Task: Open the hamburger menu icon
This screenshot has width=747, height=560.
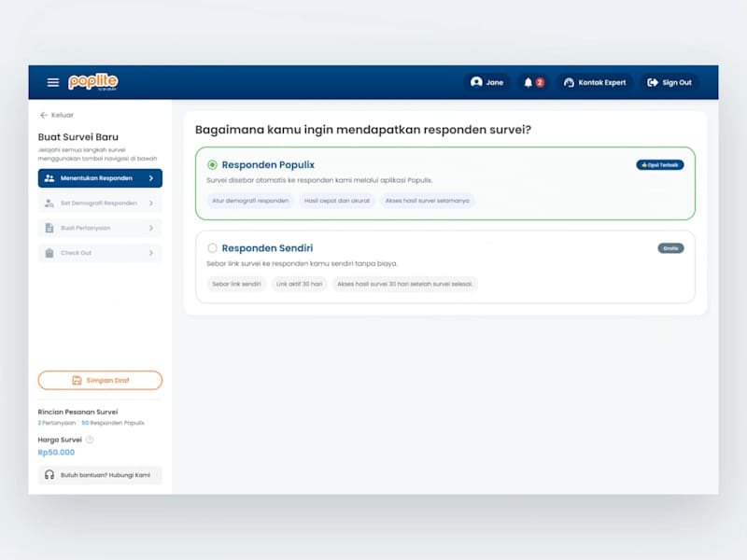Action: (53, 82)
